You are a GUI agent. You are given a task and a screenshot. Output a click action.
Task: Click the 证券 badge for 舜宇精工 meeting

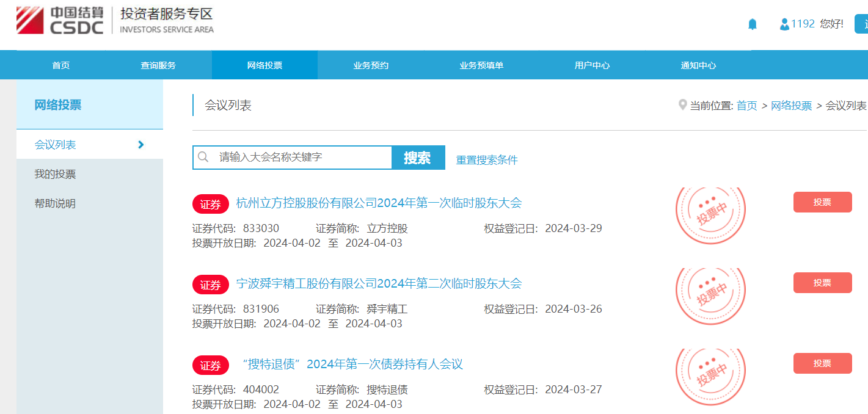coord(210,285)
